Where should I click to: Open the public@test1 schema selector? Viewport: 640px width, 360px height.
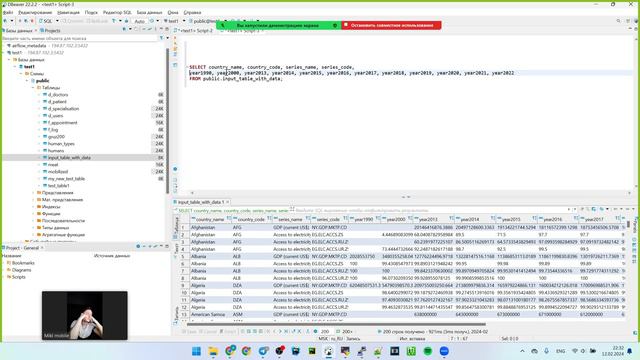point(206,21)
